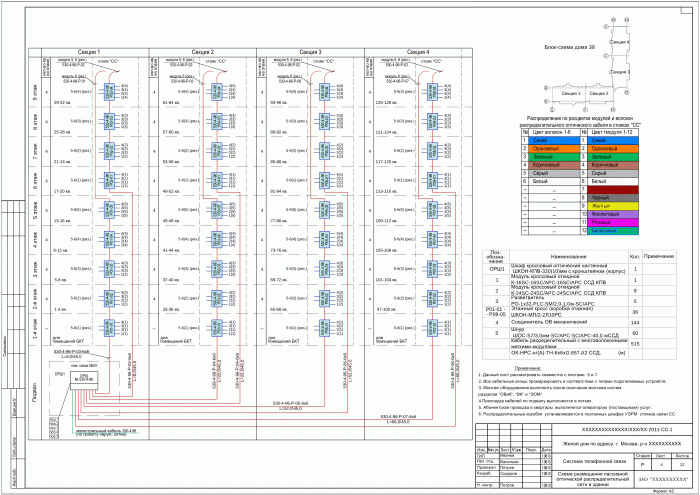This screenshot has width=700, height=495.
Task: Click cable label '530-4-96-Р-07-6х6' under Section 4
Action: coord(398,416)
